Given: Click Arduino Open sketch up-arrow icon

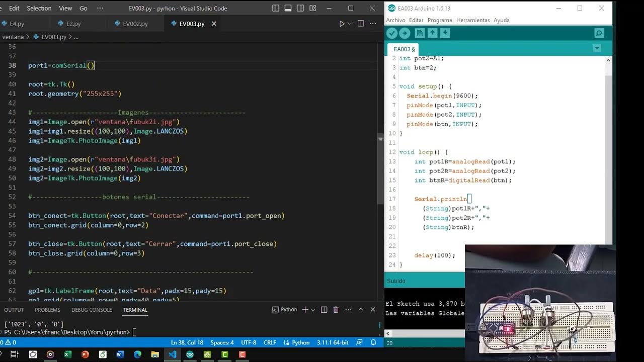Looking at the screenshot, I should coord(432,33).
